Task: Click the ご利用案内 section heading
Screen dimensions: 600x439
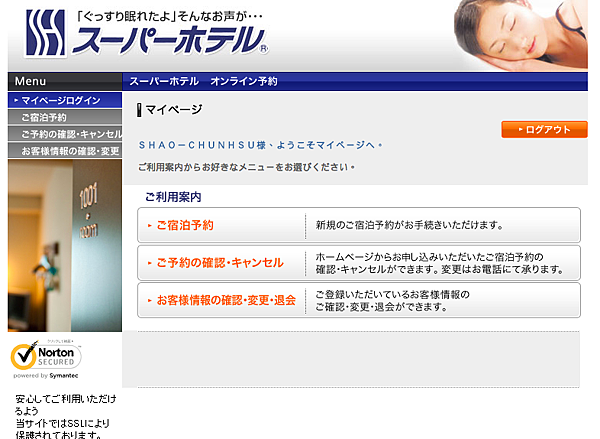Action: coord(173,197)
